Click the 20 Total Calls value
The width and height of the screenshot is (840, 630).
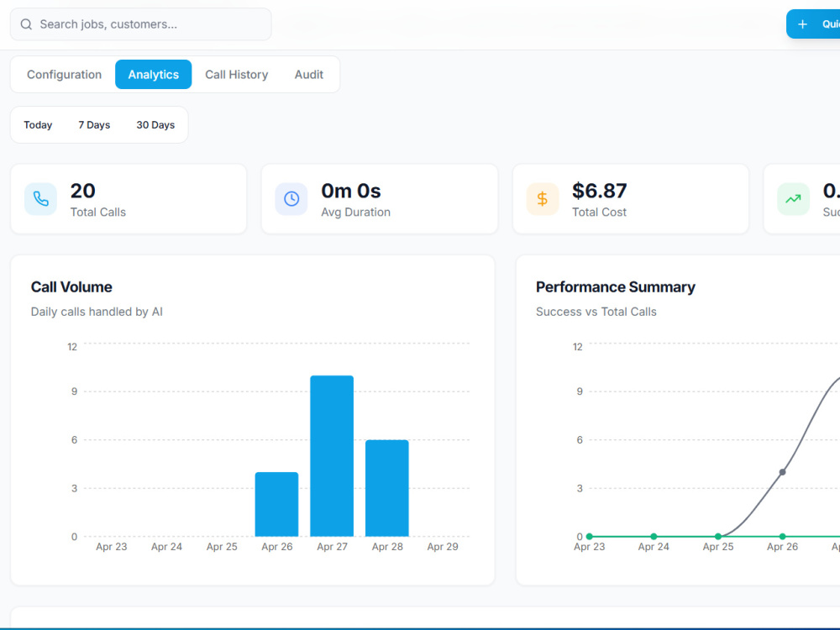pos(82,191)
